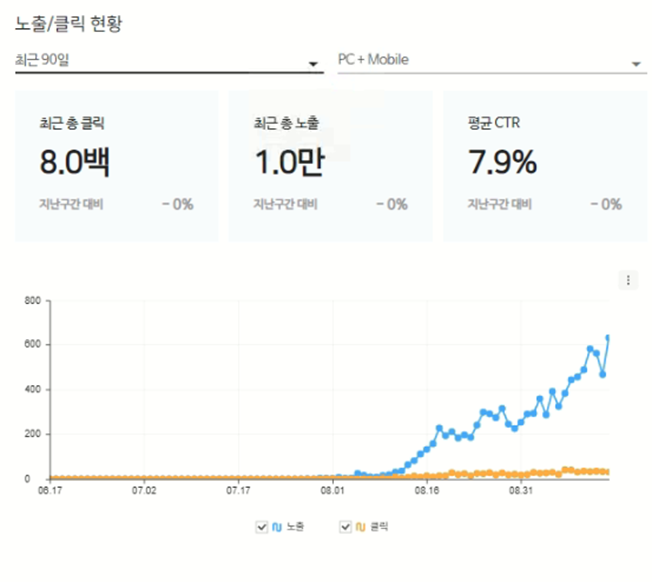Viewport: 652px width, 582px height.
Task: Select the 최근 총 클릭 summary card
Action: click(116, 166)
